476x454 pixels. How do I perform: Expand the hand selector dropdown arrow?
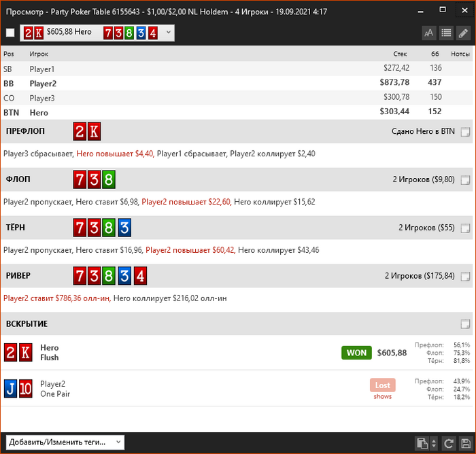(x=169, y=32)
